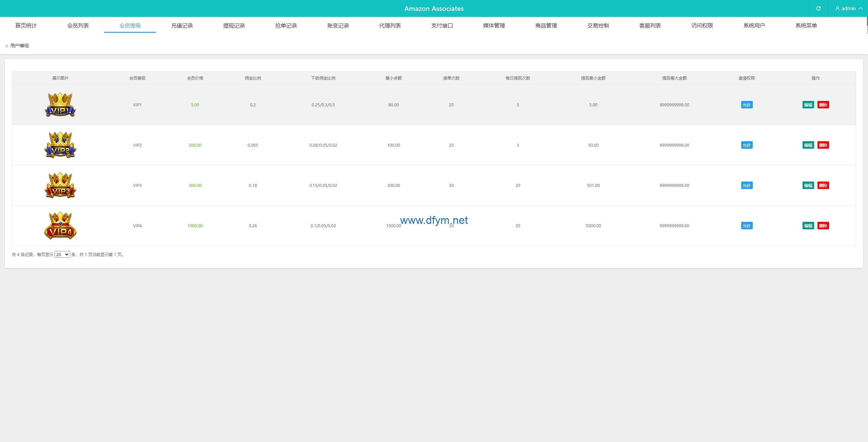Click the 编辑 button for VIP1
Screen dimensions: 868x442
point(808,105)
